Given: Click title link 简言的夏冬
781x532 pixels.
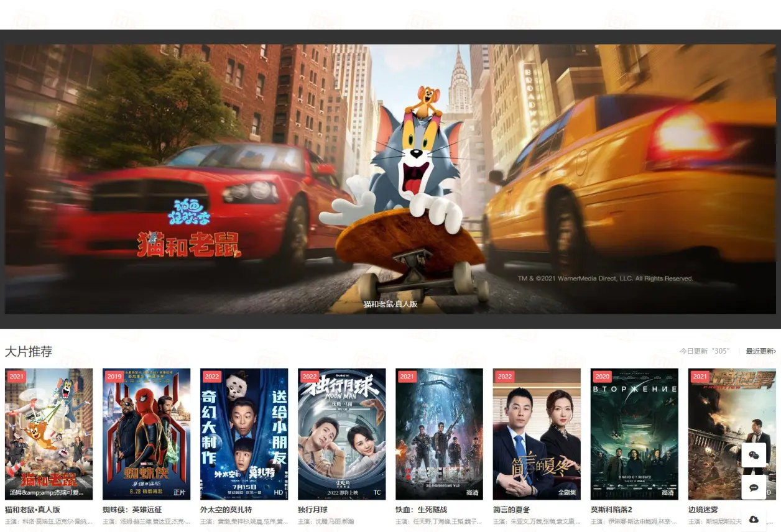Looking at the screenshot, I should (x=512, y=510).
